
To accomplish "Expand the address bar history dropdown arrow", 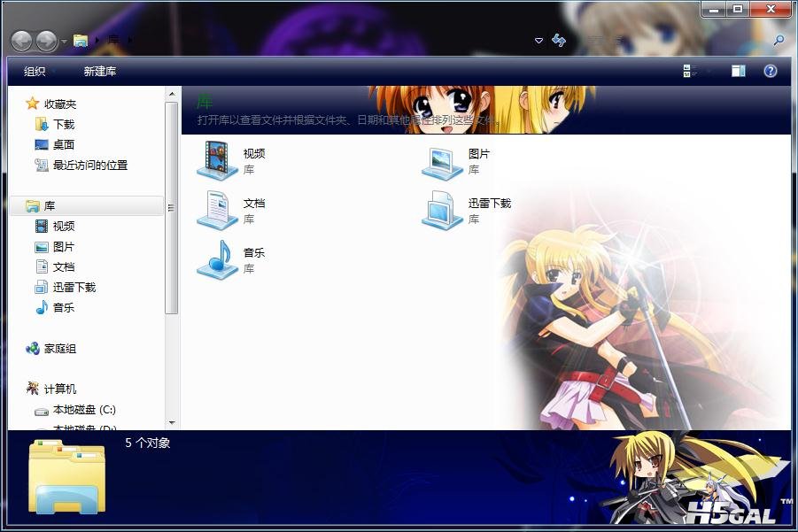I will (x=538, y=40).
